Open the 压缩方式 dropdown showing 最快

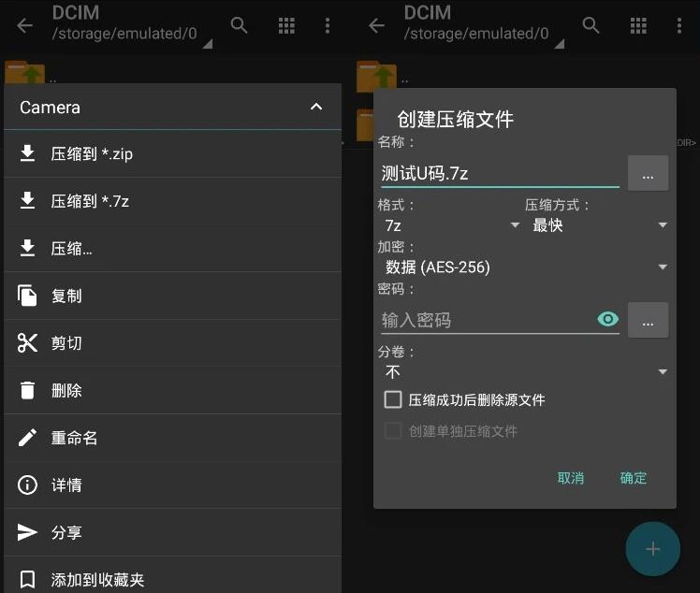pyautogui.click(x=597, y=225)
